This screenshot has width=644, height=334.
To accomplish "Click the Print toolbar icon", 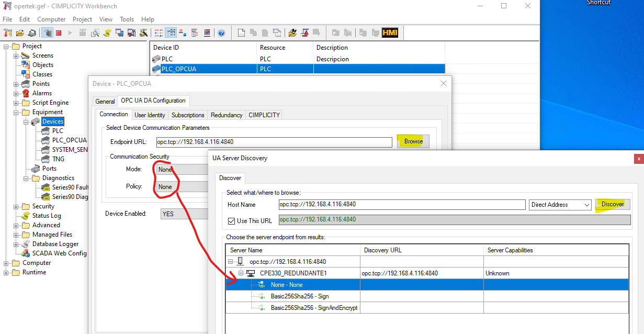I will [32, 32].
